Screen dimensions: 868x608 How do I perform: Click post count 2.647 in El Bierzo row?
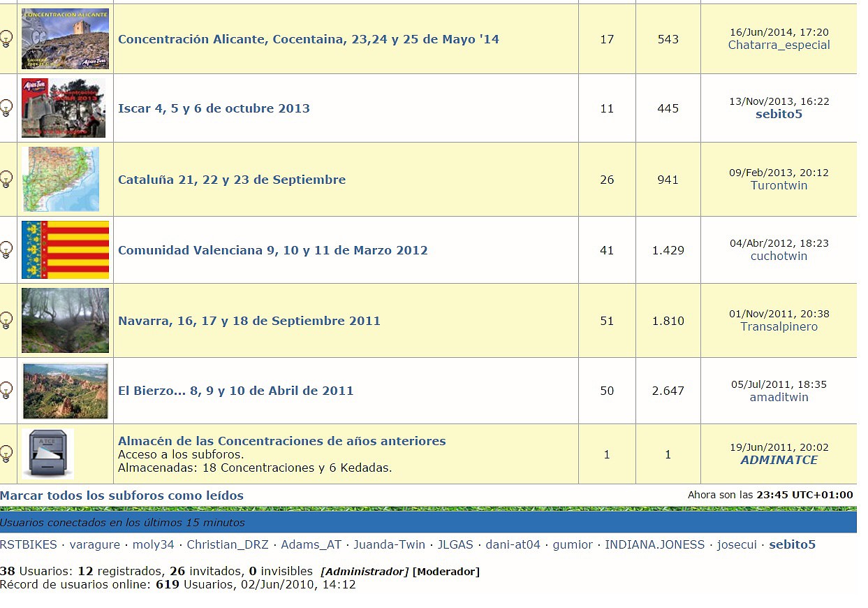coord(668,391)
